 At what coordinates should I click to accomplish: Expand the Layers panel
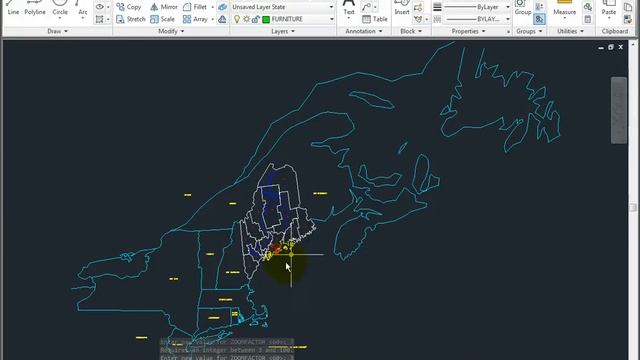pos(283,31)
